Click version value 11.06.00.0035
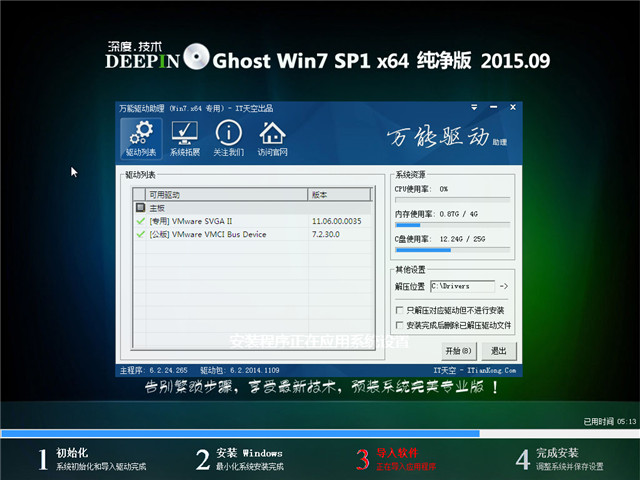Screen dimensions: 640x480 tap(336, 221)
